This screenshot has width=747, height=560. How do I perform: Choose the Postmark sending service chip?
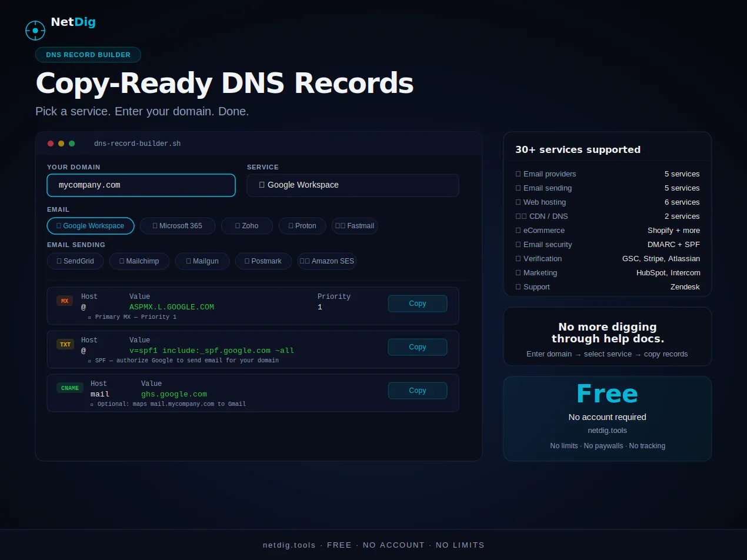coord(264,261)
